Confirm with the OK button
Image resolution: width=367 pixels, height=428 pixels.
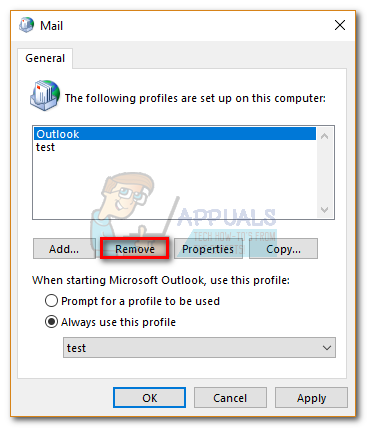[x=149, y=398]
